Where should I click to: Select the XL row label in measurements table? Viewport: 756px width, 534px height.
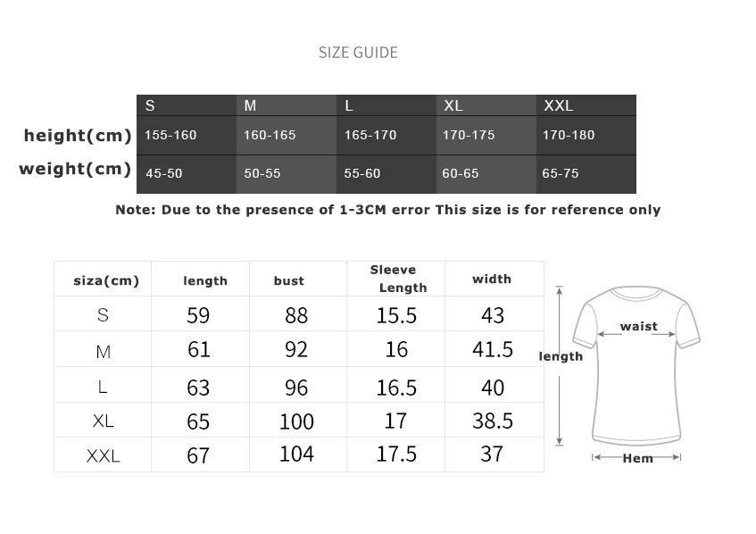pos(103,421)
